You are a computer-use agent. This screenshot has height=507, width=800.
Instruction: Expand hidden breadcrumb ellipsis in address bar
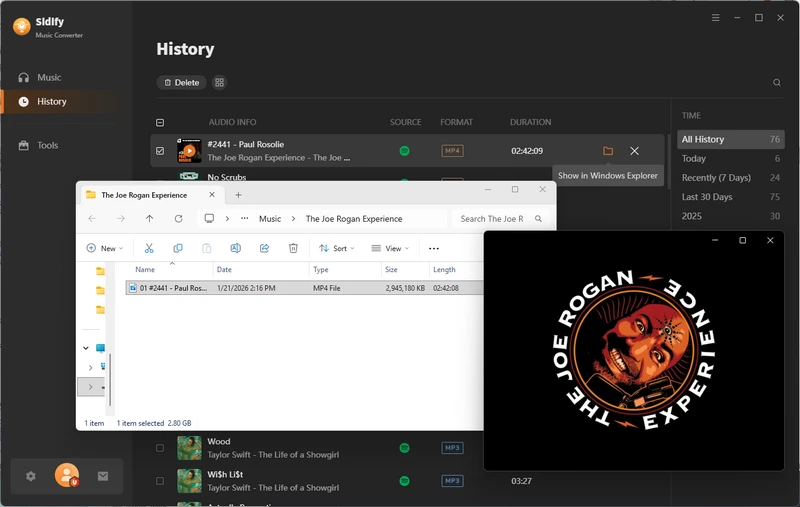coord(244,218)
